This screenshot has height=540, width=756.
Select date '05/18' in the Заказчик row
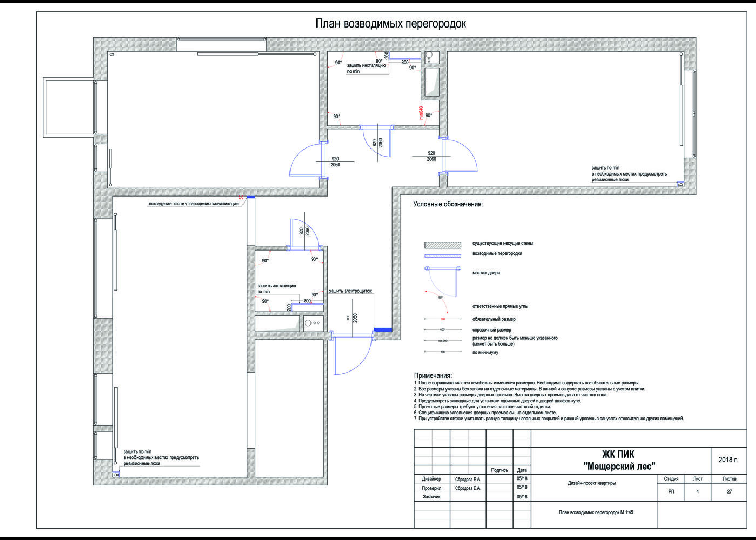coord(522,497)
